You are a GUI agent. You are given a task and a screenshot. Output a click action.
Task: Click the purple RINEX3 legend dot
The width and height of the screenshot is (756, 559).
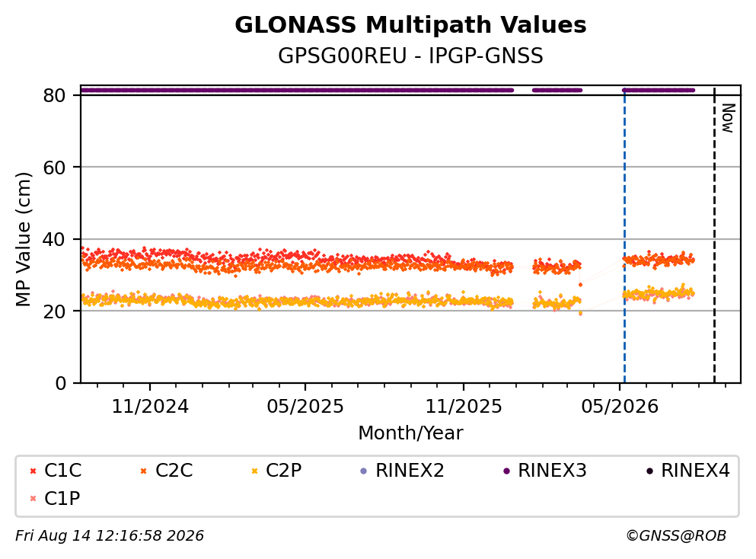point(506,471)
